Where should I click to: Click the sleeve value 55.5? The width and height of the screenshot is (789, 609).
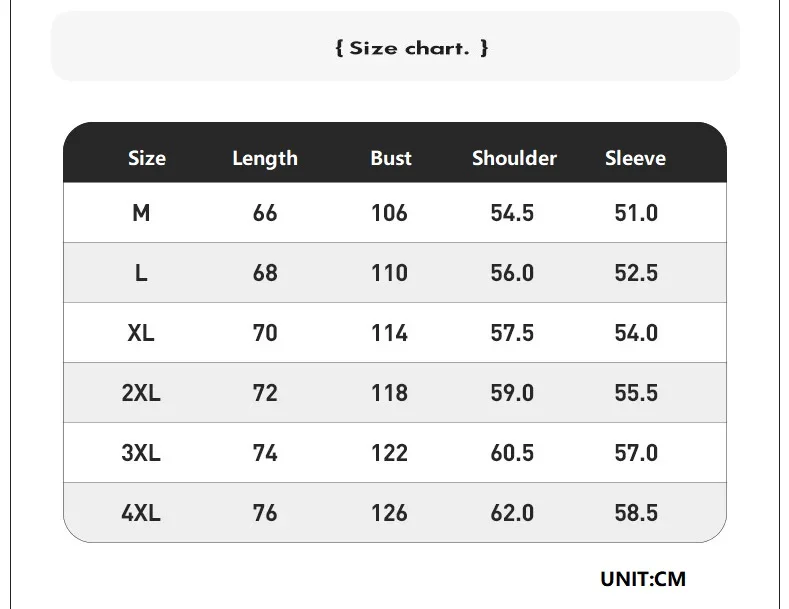(x=636, y=393)
